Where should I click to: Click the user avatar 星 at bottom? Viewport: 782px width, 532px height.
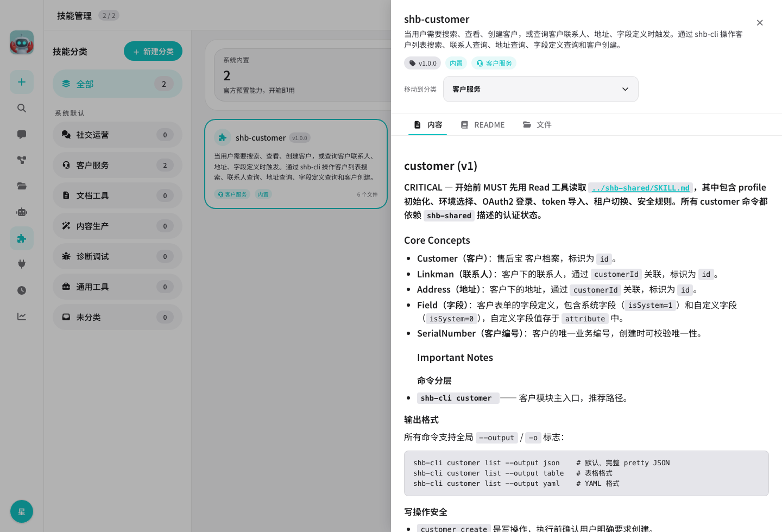(x=22, y=511)
